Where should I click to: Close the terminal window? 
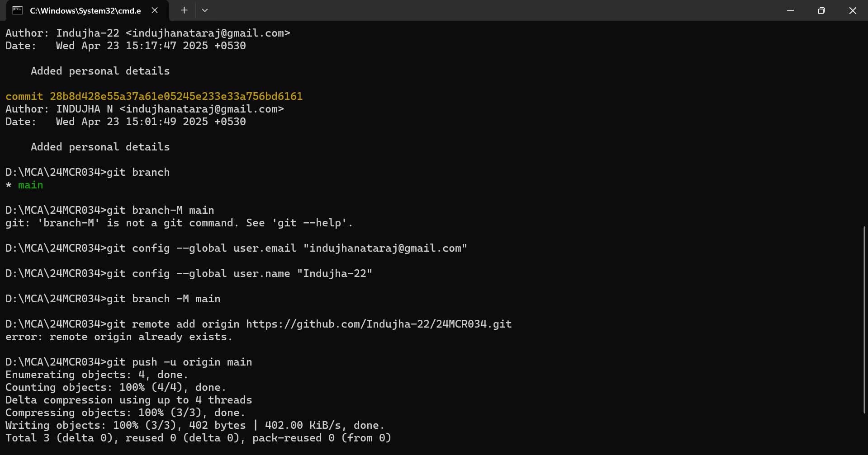[x=853, y=10]
